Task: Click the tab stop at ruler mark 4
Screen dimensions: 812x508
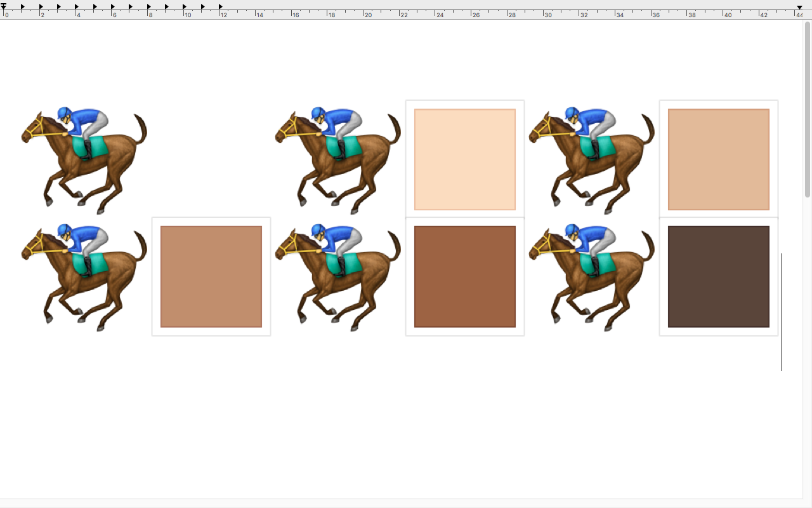Action: (x=77, y=7)
